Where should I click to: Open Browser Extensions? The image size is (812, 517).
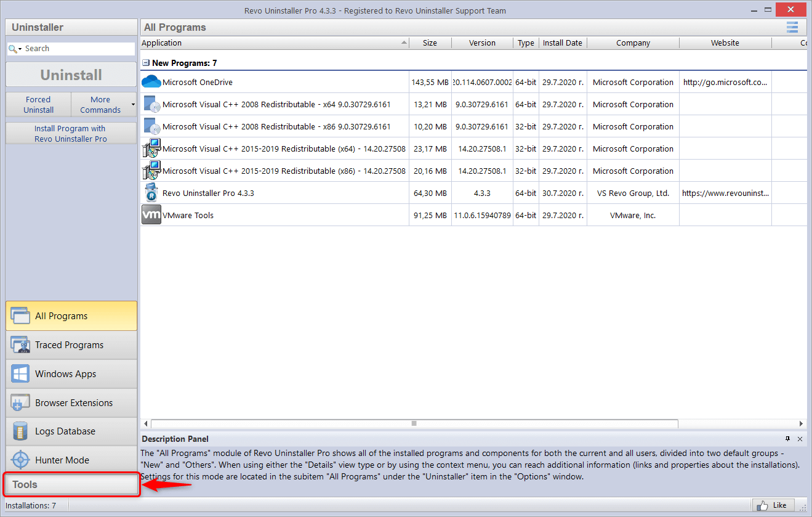coord(71,403)
